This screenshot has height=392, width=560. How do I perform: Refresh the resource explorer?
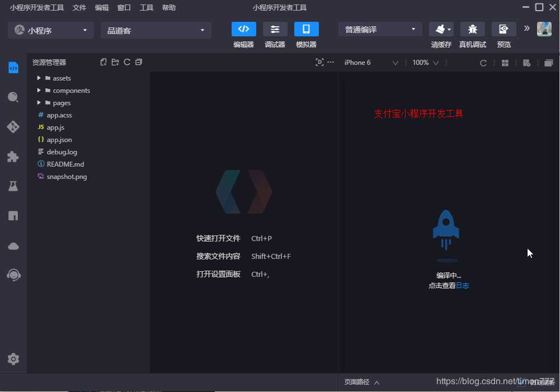(x=127, y=62)
